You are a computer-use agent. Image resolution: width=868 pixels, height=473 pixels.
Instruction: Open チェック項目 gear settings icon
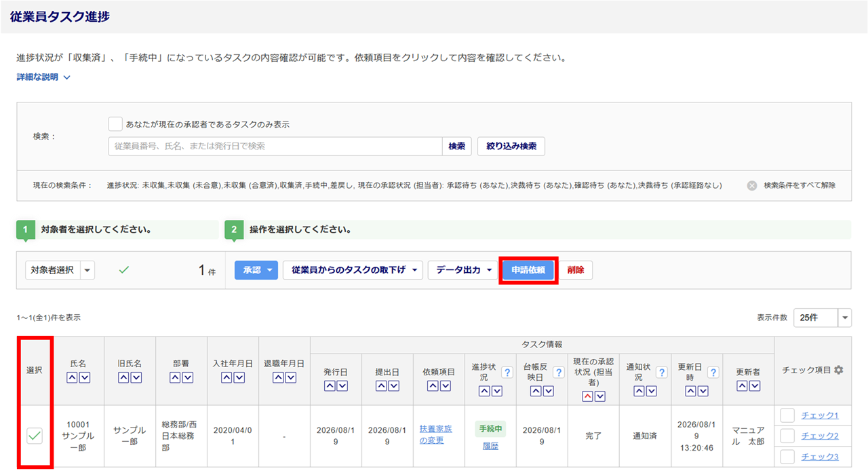[839, 370]
